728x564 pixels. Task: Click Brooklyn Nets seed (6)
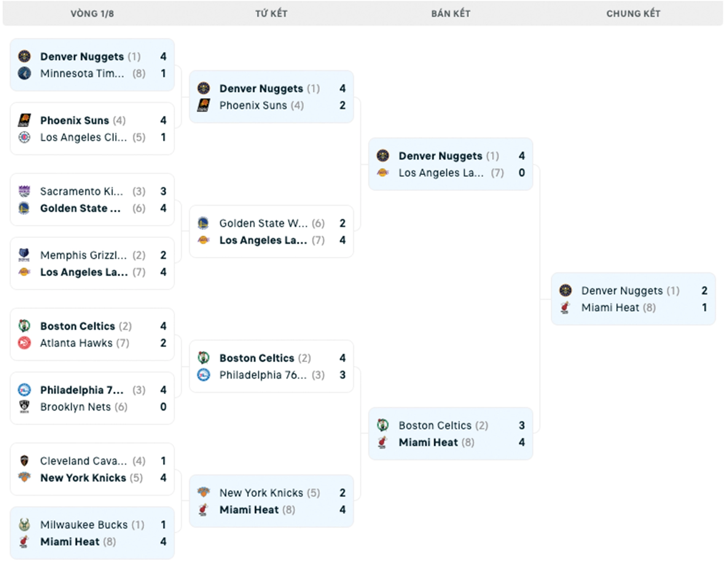coord(121,407)
